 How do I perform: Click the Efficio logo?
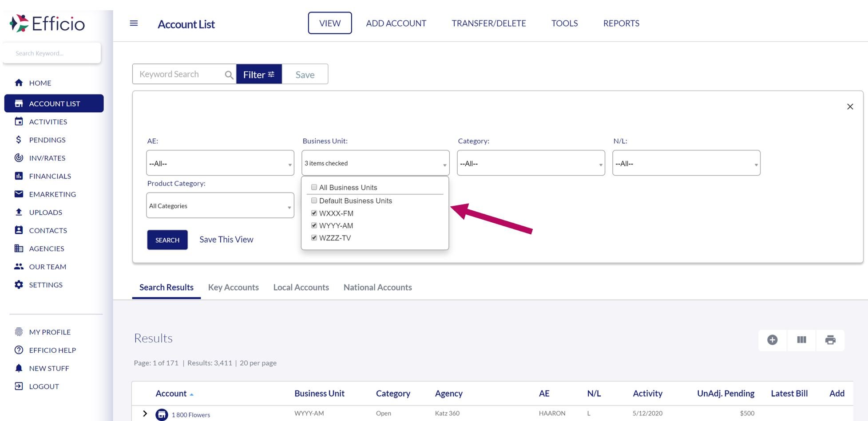tap(47, 24)
